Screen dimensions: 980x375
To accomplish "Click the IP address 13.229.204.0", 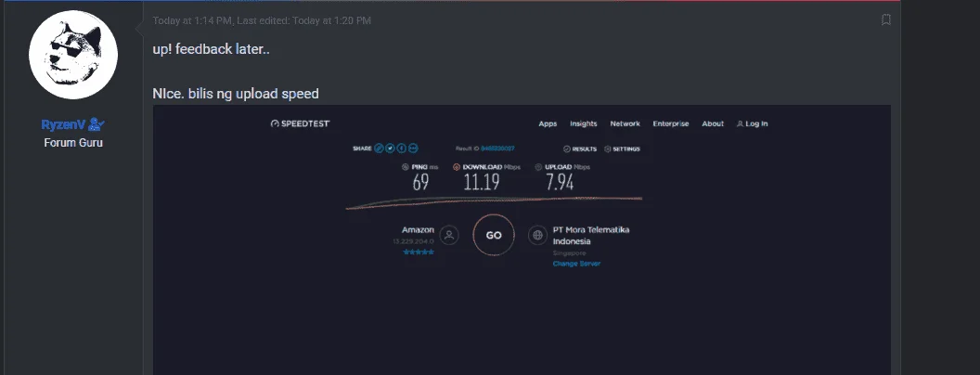I will 413,241.
